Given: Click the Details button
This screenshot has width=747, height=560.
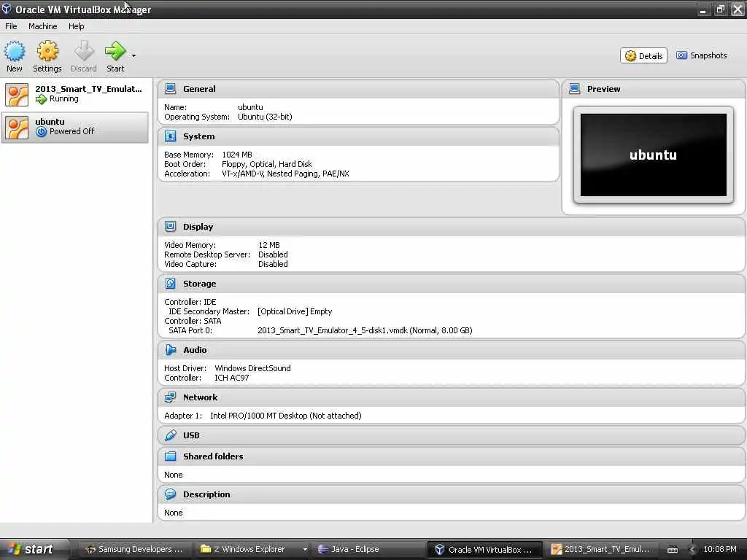Looking at the screenshot, I should 643,55.
